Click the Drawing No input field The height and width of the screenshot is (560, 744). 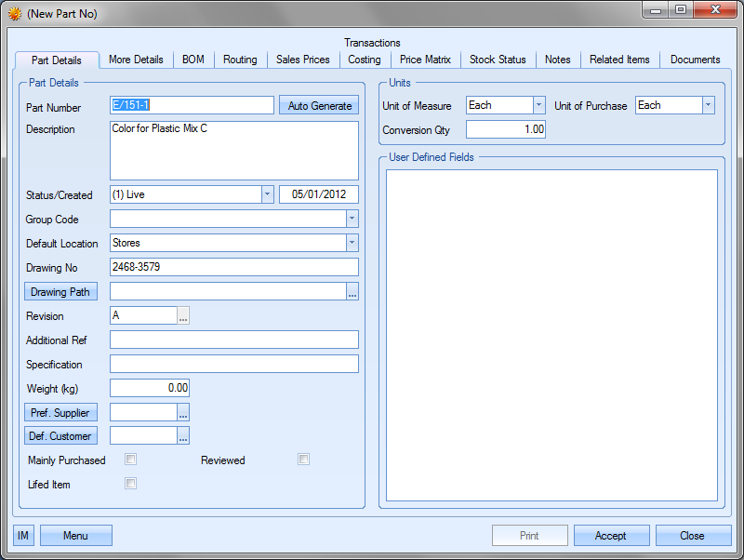pos(233,268)
